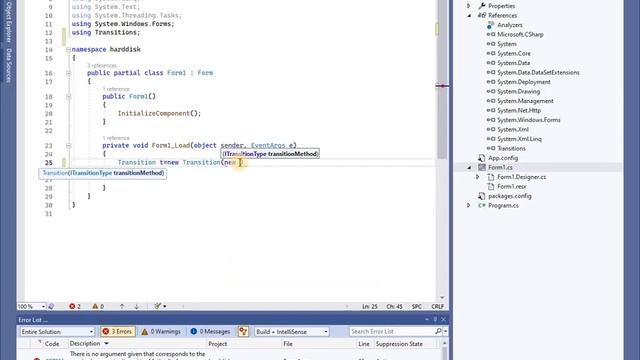640x360 pixels.
Task: Click the Form1.Designer.cs file icon
Action: [x=491, y=177]
